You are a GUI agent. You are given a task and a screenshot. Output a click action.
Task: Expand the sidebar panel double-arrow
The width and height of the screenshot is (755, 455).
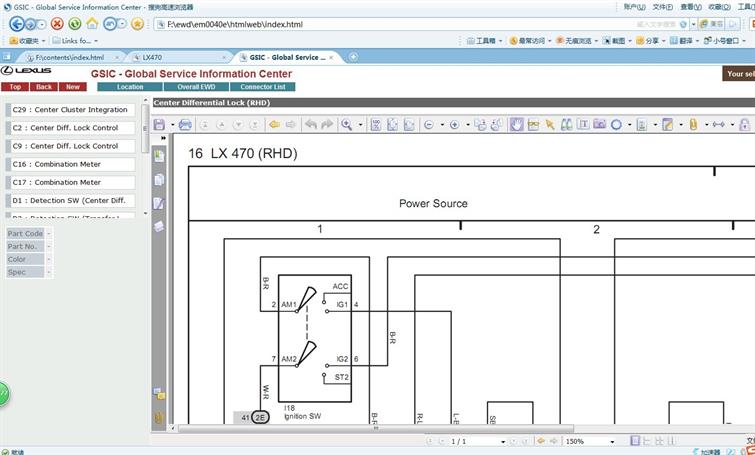(x=163, y=138)
